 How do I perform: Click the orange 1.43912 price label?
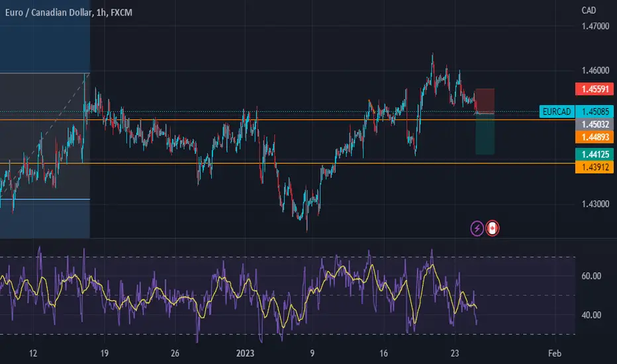click(594, 167)
